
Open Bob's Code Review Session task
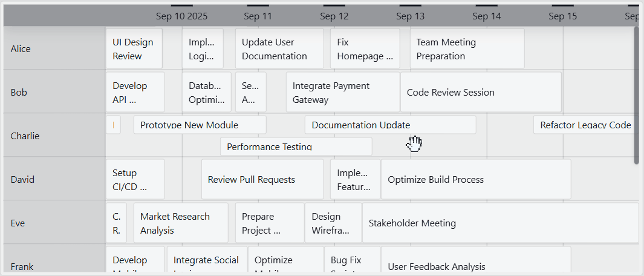click(x=480, y=93)
